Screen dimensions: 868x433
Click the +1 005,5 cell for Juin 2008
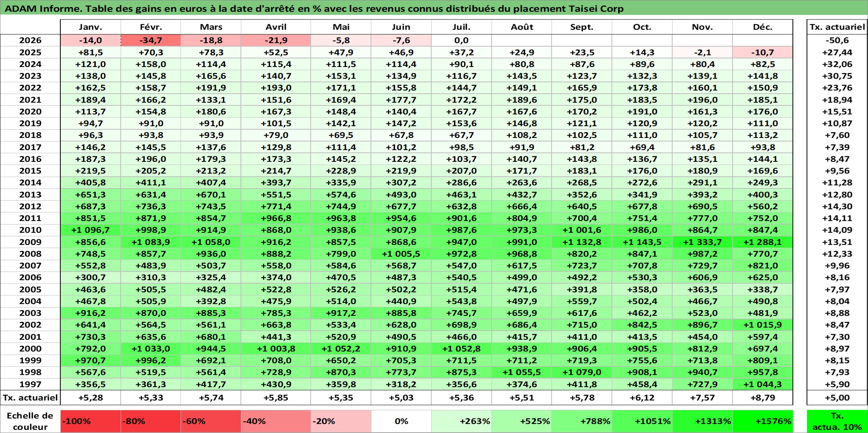[x=401, y=254]
